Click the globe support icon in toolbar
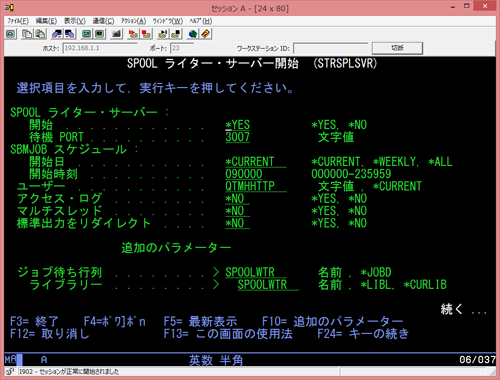 pos(193,34)
